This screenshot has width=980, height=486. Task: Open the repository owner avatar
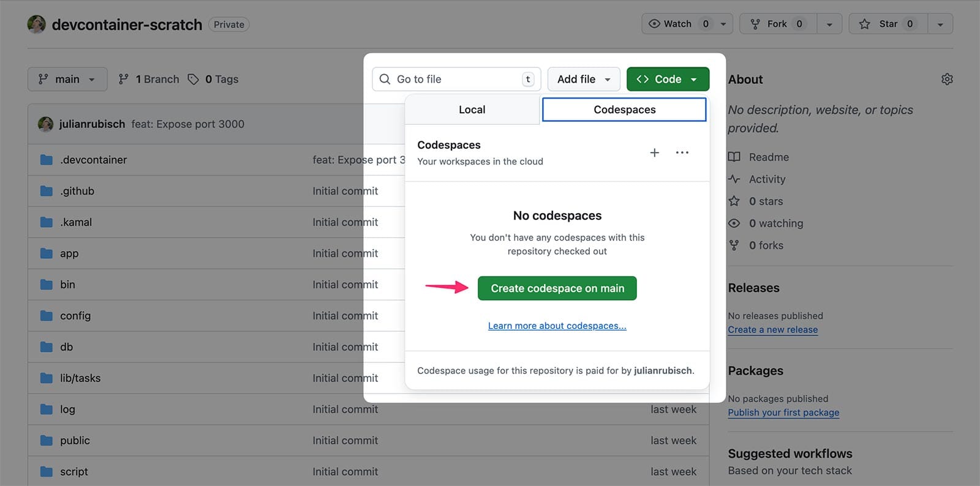[37, 24]
